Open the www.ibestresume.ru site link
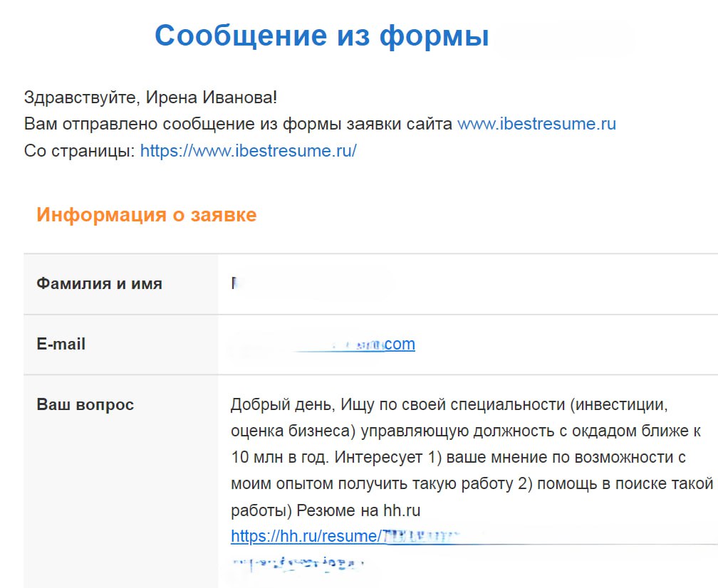This screenshot has height=588, width=718. [536, 124]
